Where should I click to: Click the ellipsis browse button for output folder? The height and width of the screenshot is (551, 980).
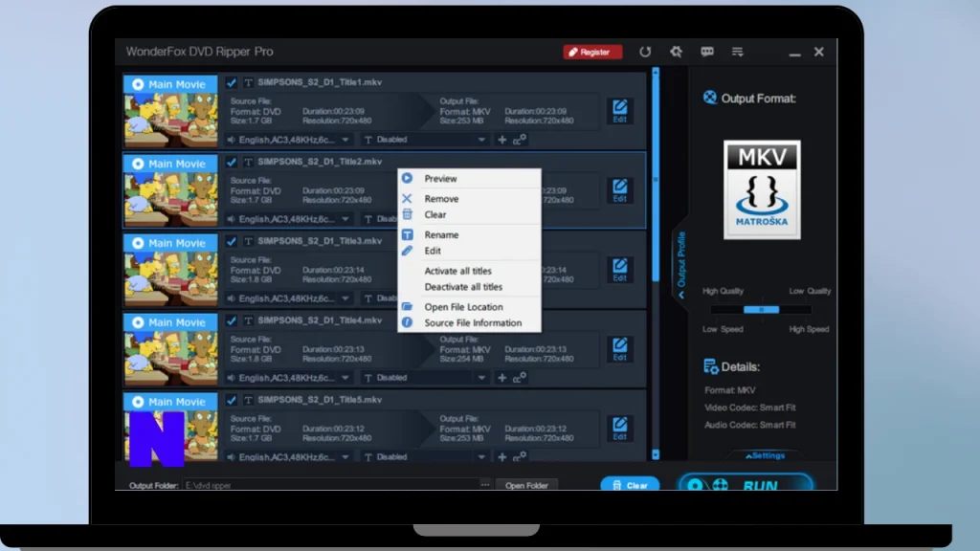click(x=485, y=485)
